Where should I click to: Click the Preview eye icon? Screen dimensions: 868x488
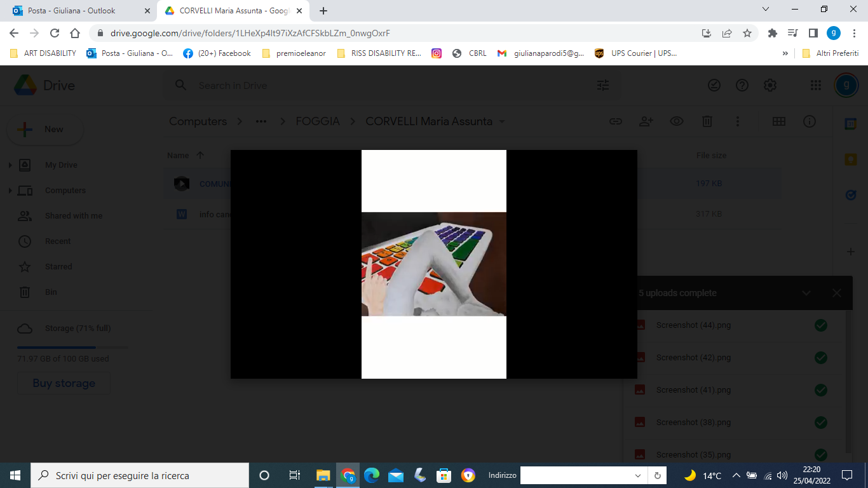[x=677, y=121]
